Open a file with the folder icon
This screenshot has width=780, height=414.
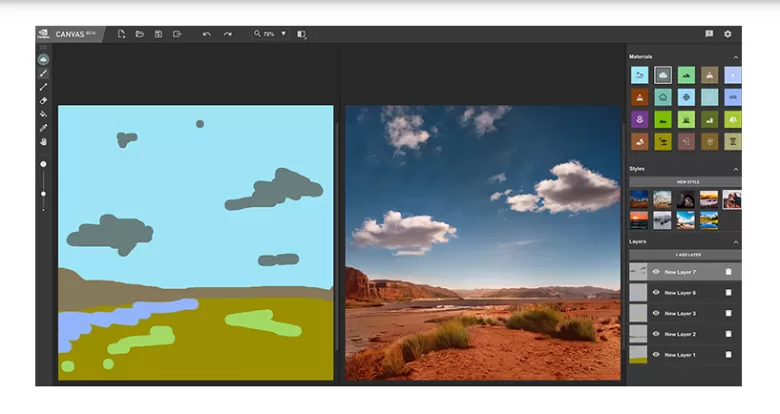click(x=140, y=34)
